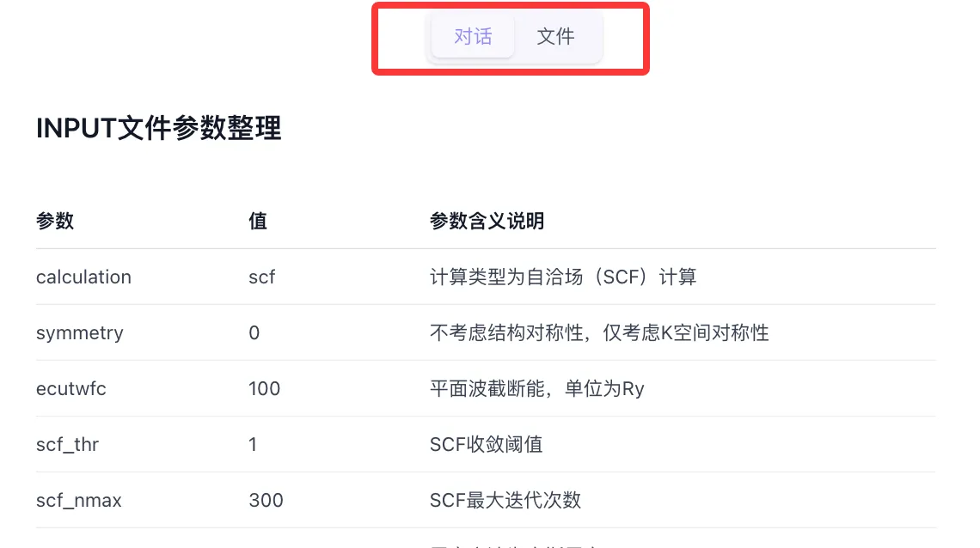Click the SCF收敛阈值 description cell
980x548 pixels.
(487, 444)
